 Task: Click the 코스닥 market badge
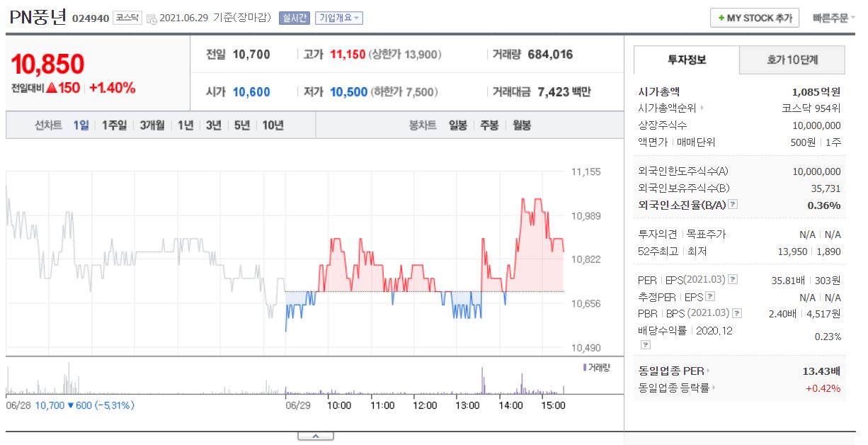pyautogui.click(x=127, y=18)
